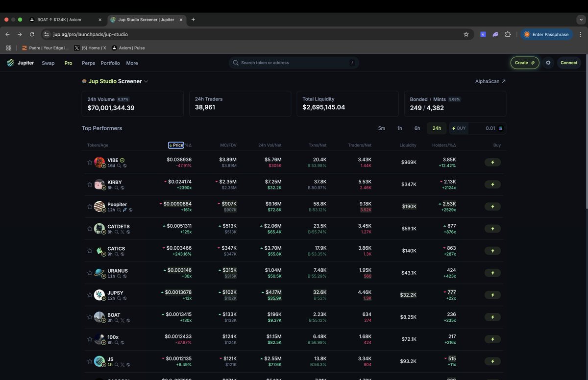Sort by the 24h Vol/Net column header

click(x=270, y=145)
